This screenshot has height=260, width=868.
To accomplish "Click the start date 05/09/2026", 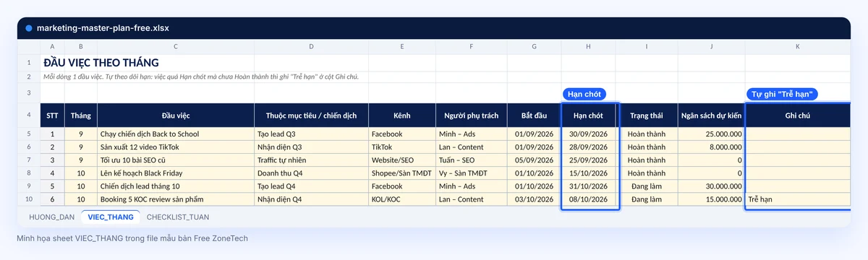I will point(534,160).
